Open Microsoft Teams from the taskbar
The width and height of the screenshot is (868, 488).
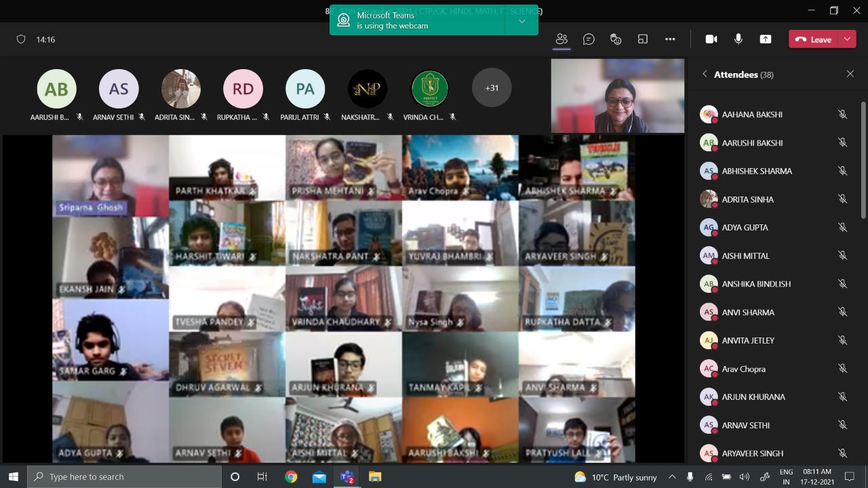pos(347,476)
